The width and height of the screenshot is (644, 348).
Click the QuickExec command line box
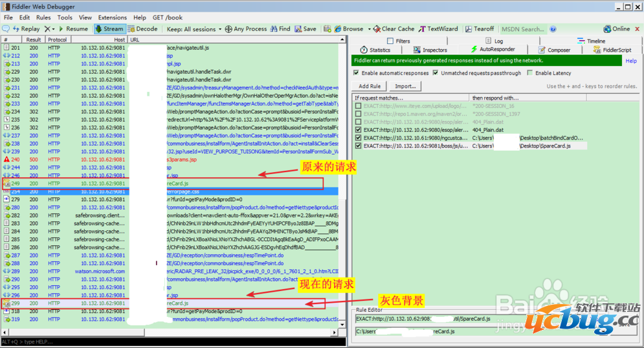(173, 342)
